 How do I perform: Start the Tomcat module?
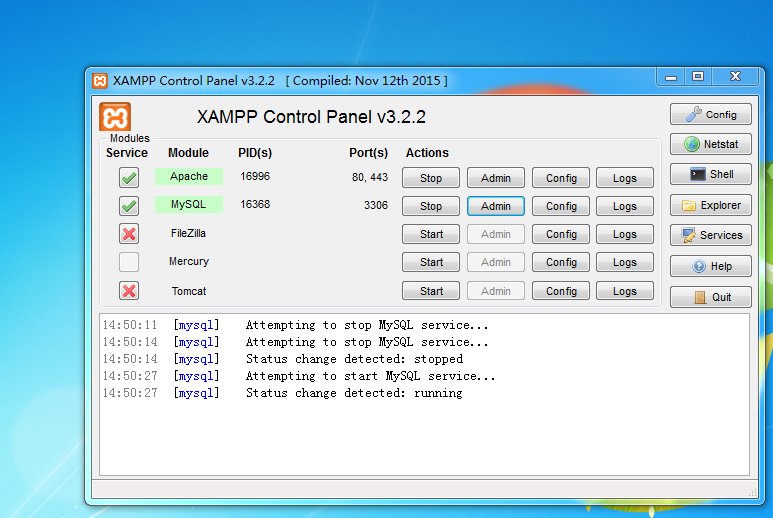(430, 291)
